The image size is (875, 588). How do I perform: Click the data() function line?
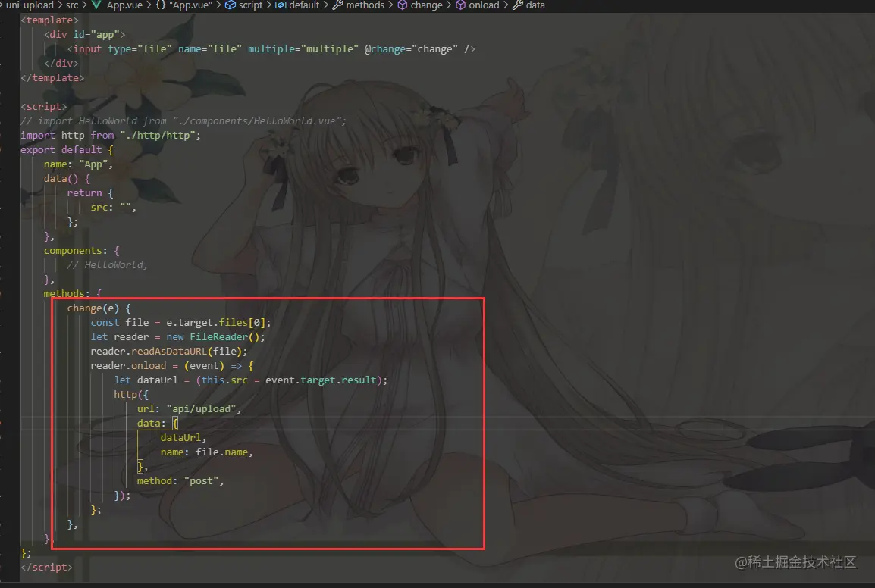pyautogui.click(x=67, y=179)
